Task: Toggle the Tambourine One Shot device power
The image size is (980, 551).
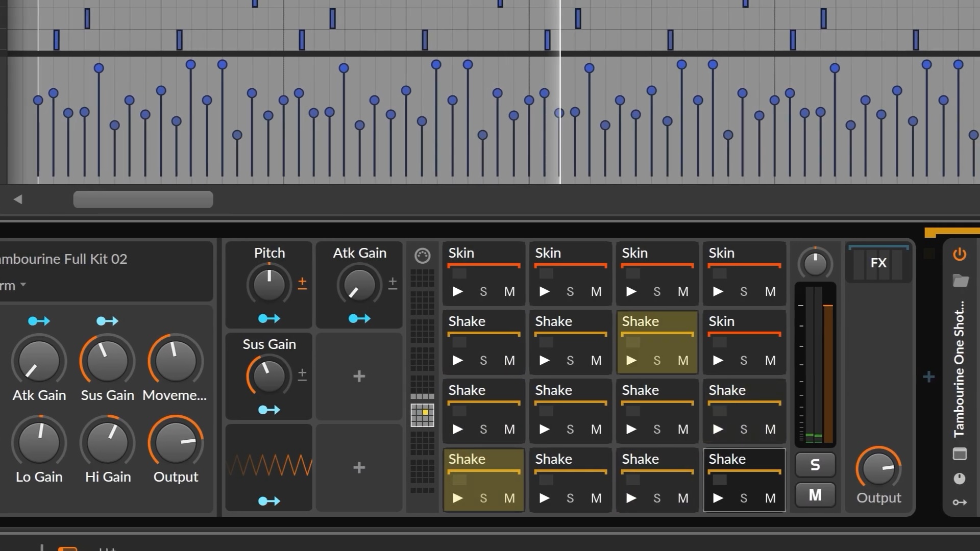Action: [x=960, y=254]
